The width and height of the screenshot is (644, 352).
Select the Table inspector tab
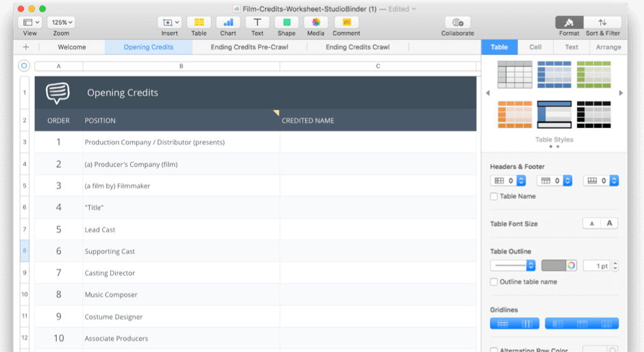click(499, 47)
